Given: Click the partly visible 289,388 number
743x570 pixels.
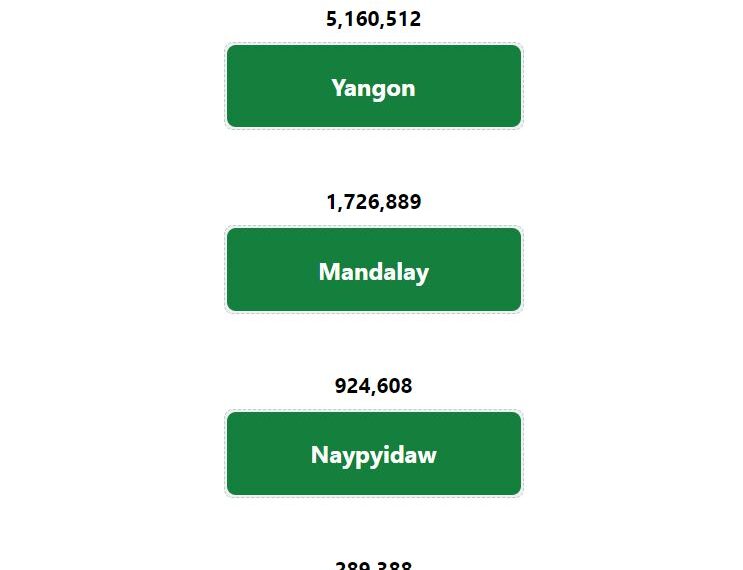Looking at the screenshot, I should click(373, 565).
